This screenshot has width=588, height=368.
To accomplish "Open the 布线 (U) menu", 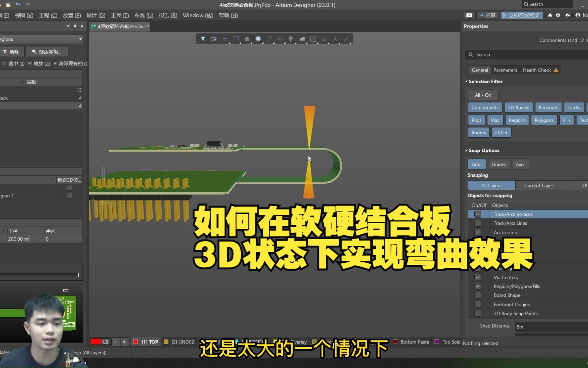I will pyautogui.click(x=143, y=15).
